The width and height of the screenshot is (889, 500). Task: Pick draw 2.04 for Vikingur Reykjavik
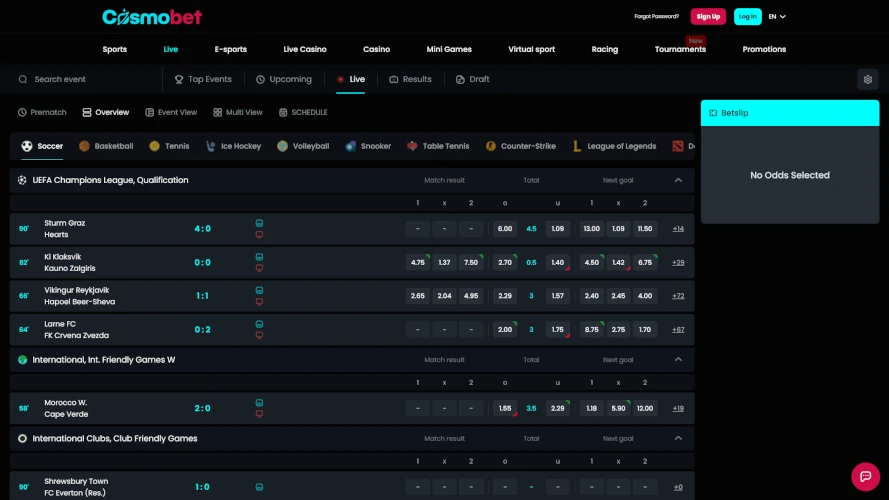click(x=444, y=296)
